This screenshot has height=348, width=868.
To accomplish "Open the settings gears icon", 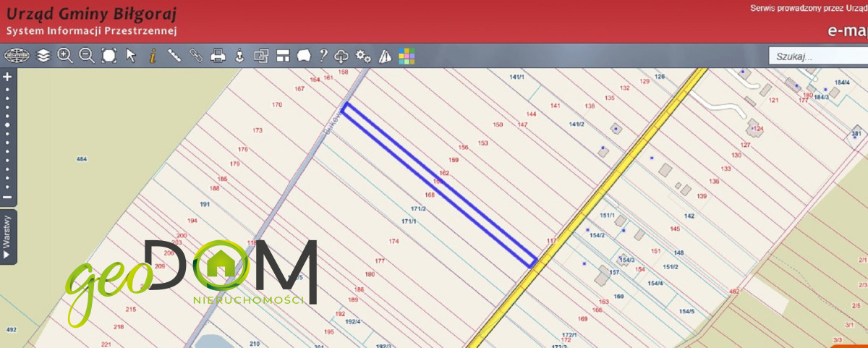I will click(x=364, y=56).
